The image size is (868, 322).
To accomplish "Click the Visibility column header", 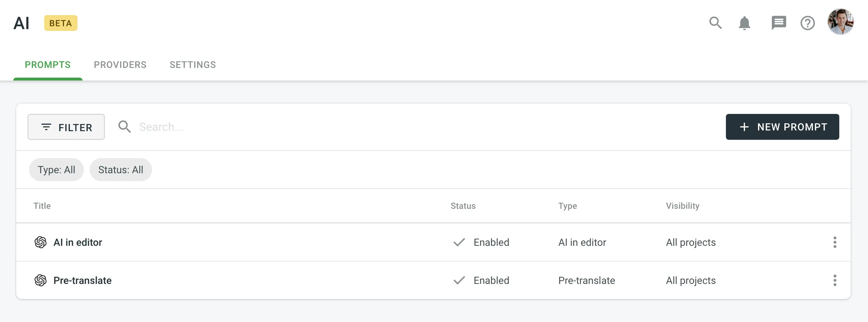I will pos(682,206).
